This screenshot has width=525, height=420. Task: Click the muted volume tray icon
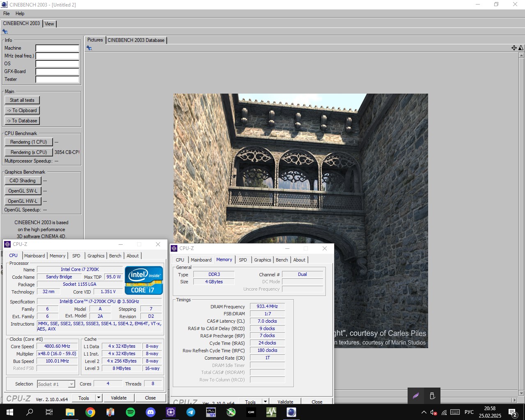coord(433,412)
